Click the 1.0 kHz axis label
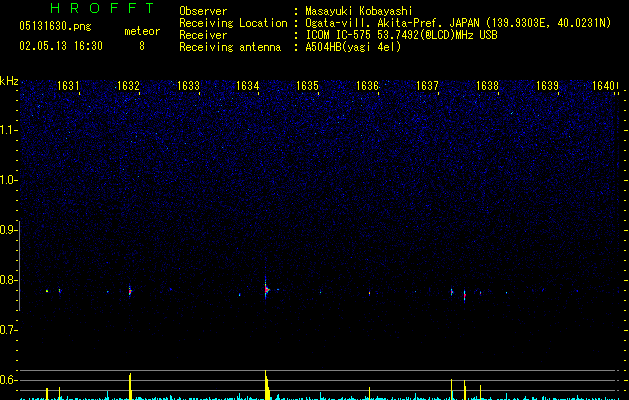 click(x=7, y=180)
